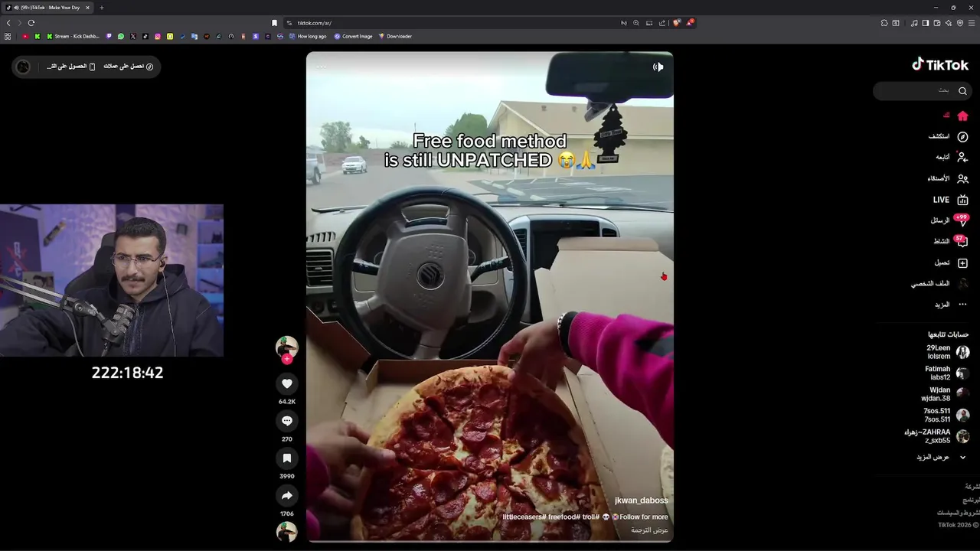Click the search magnifier icon
980x551 pixels.
tap(962, 90)
